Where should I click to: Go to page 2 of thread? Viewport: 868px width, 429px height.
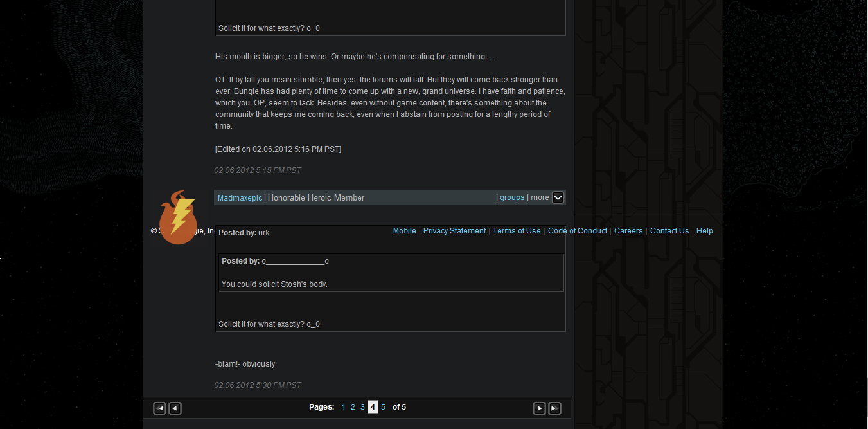(x=353, y=407)
